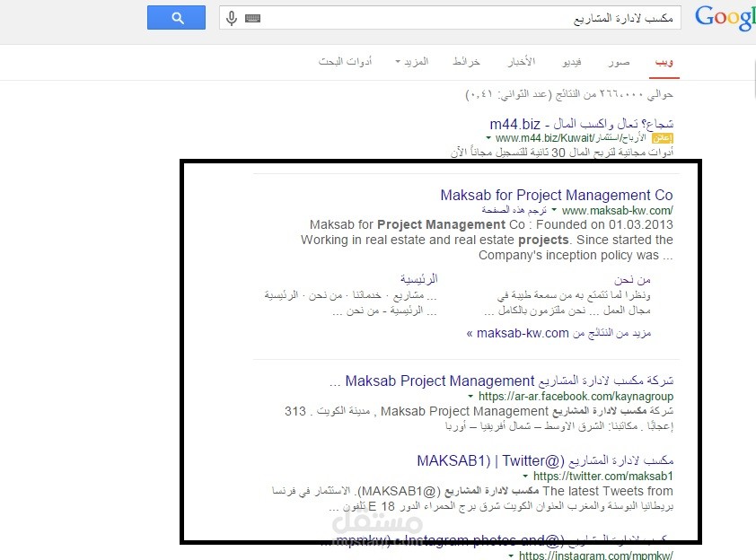The image size is (756, 560).
Task: Open the m44.biz ad result title
Action: coord(582,124)
